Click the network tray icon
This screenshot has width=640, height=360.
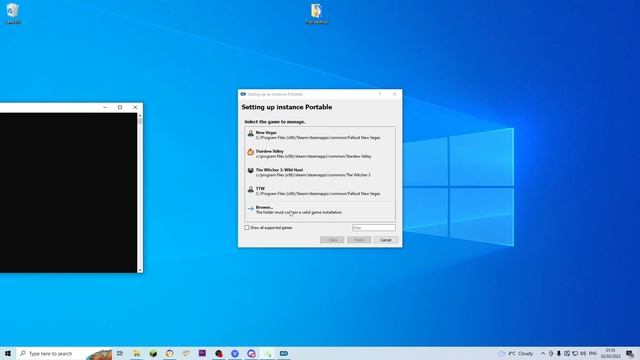click(575, 353)
